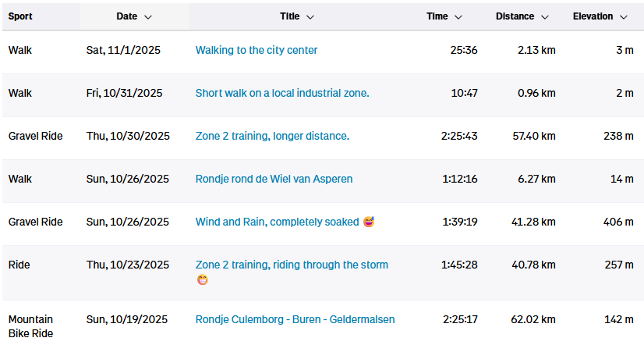
Task: Open 'Rondje Culemborg - Buren - Geldermalsen' activity
Action: [295, 319]
